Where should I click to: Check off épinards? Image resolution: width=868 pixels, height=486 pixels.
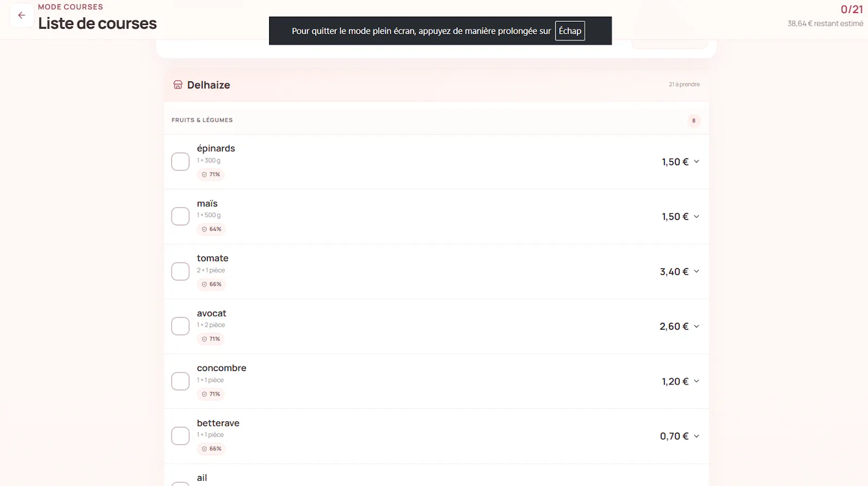[x=180, y=162]
